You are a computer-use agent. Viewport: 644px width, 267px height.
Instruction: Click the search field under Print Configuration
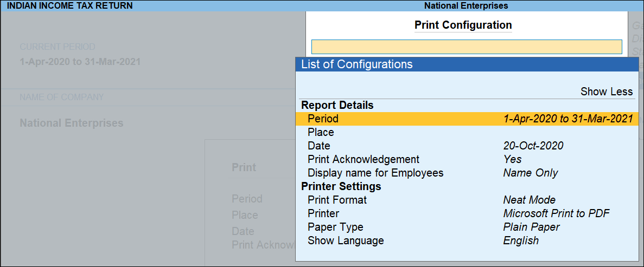[x=466, y=47]
